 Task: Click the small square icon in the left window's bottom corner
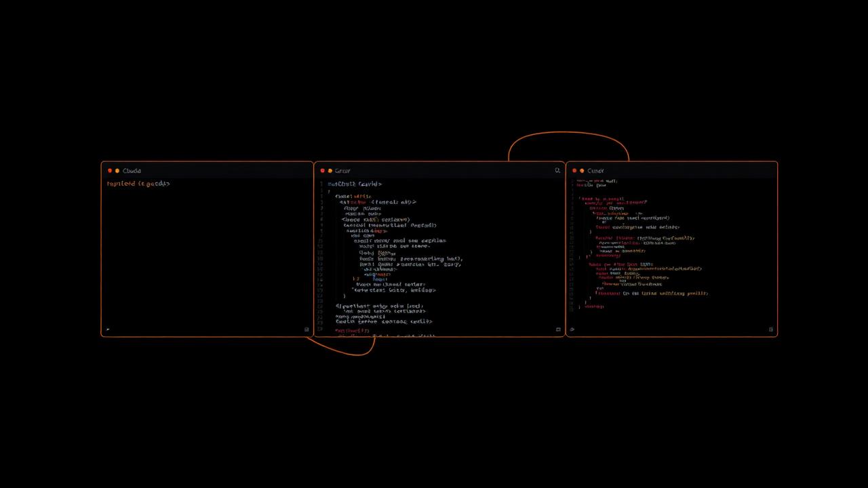pyautogui.click(x=307, y=330)
